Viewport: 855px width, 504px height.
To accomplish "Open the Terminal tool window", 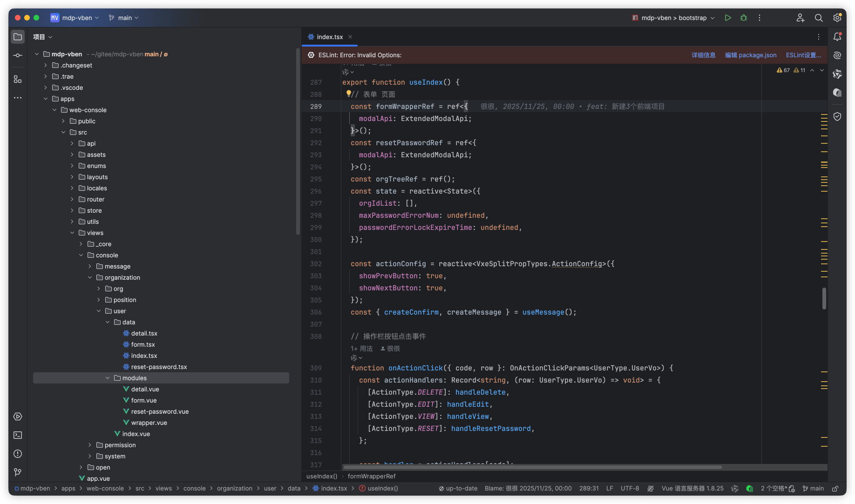I will [x=18, y=435].
